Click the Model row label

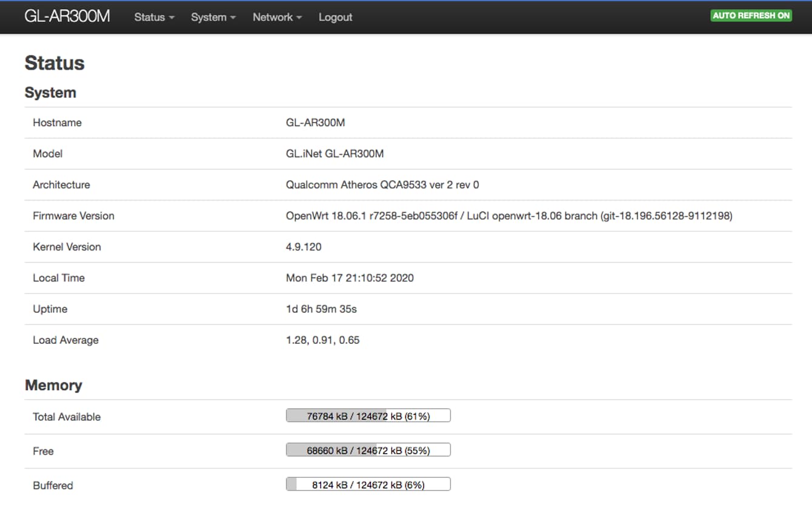coord(47,153)
